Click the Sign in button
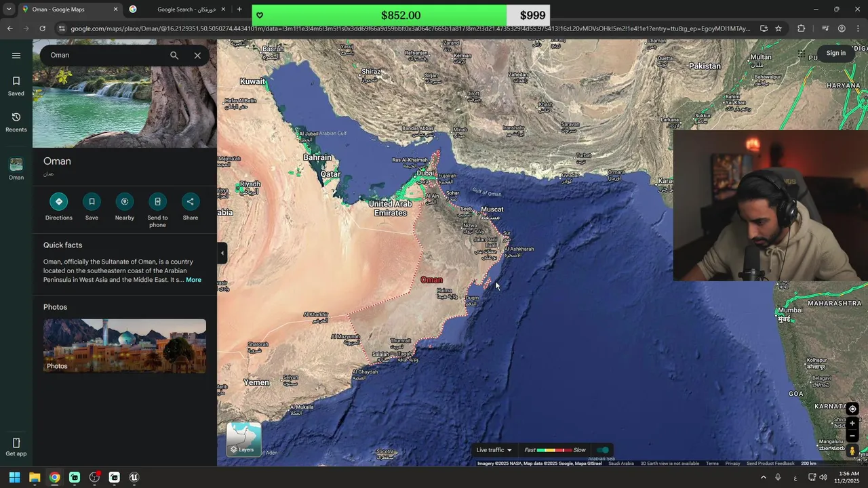The height and width of the screenshot is (488, 868). pyautogui.click(x=836, y=54)
